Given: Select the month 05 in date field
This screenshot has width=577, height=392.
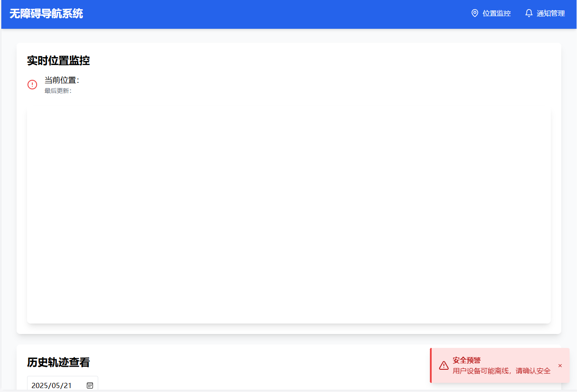Looking at the screenshot, I should 56,385.
